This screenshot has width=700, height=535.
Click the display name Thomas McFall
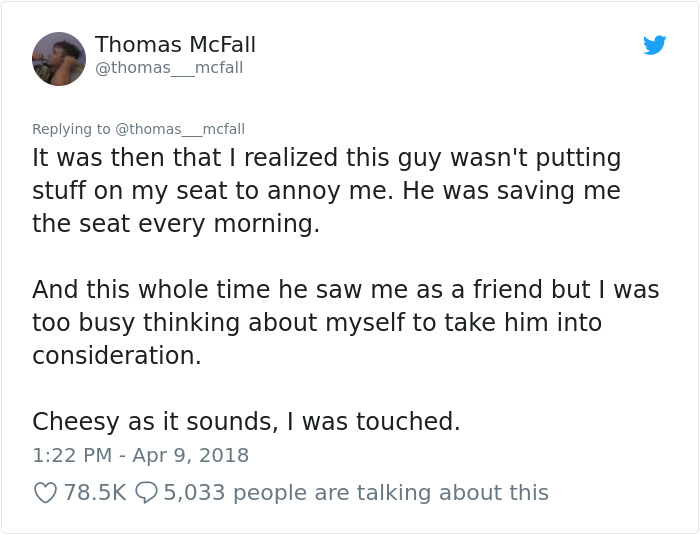click(175, 45)
